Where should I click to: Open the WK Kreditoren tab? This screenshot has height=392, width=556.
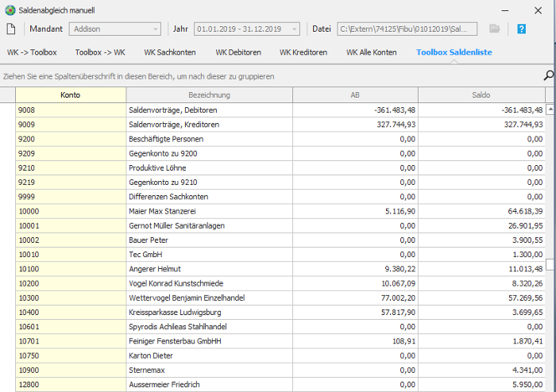tap(303, 52)
